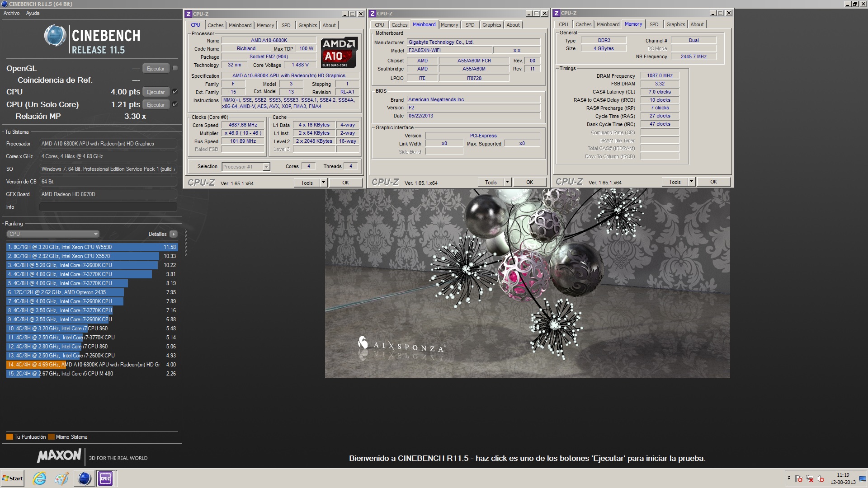Open the About tab in the first CPU-Z window
Image resolution: width=868 pixels, height=488 pixels.
[329, 25]
